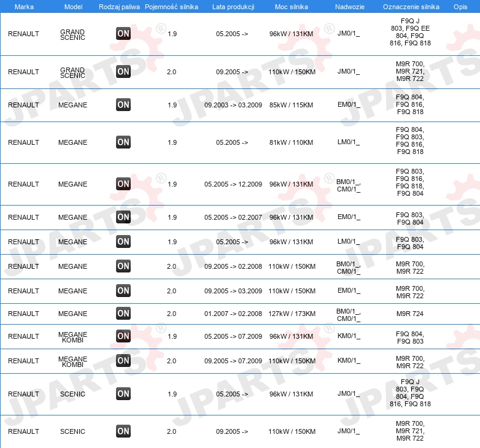
Task: Select the engine power '81kW / 110KM'
Action: [x=291, y=142]
